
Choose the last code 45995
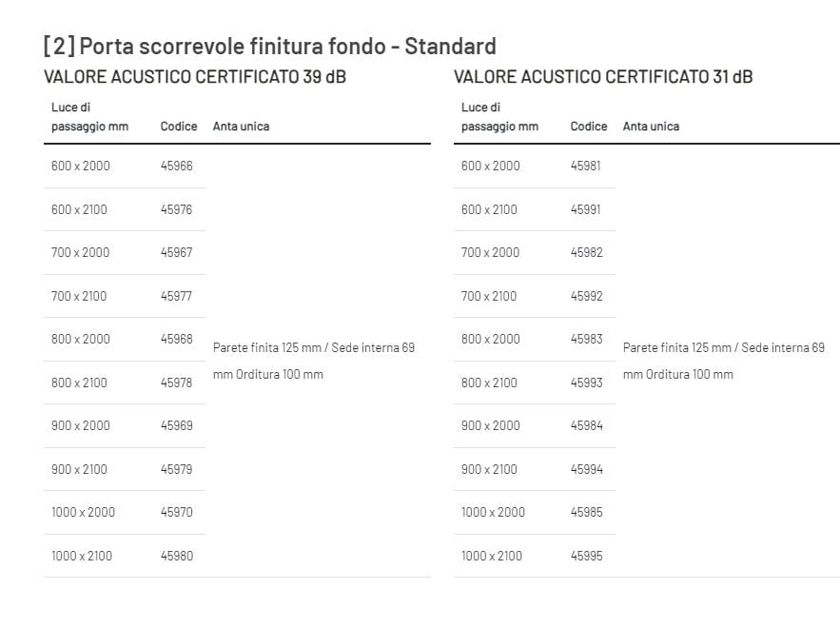point(586,556)
